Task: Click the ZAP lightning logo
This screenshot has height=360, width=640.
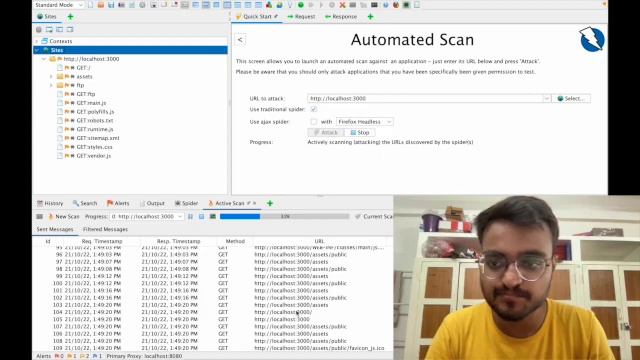Action: coord(592,39)
